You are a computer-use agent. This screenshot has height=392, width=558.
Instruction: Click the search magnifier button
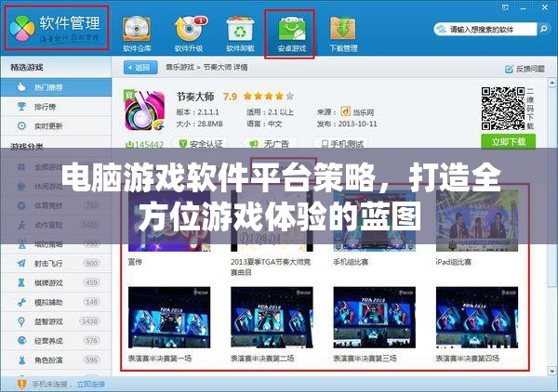pos(543,29)
